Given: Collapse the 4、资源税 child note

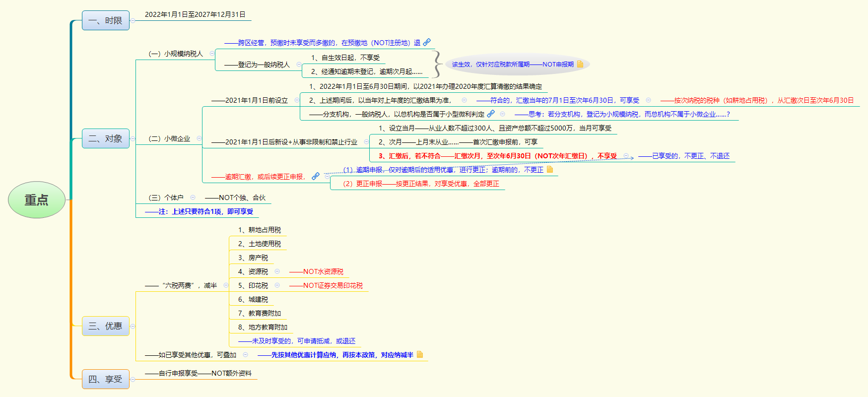Looking at the screenshot, I should (x=277, y=271).
